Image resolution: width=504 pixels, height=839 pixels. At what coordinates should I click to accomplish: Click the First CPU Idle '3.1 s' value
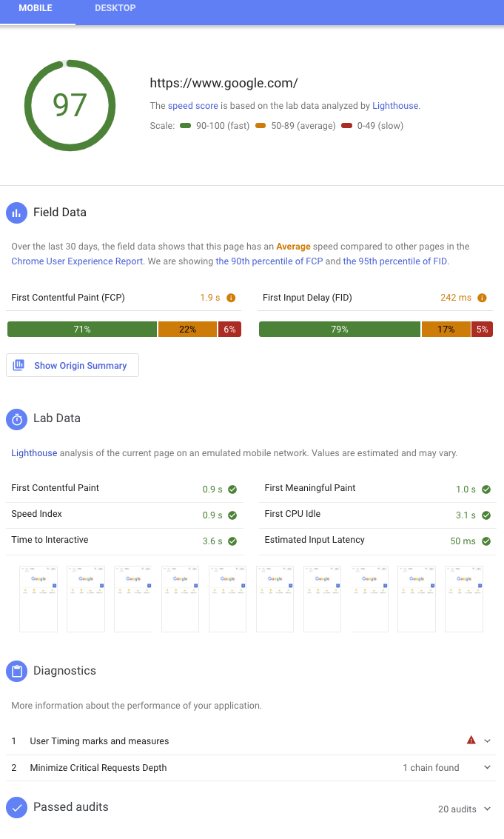pos(466,515)
